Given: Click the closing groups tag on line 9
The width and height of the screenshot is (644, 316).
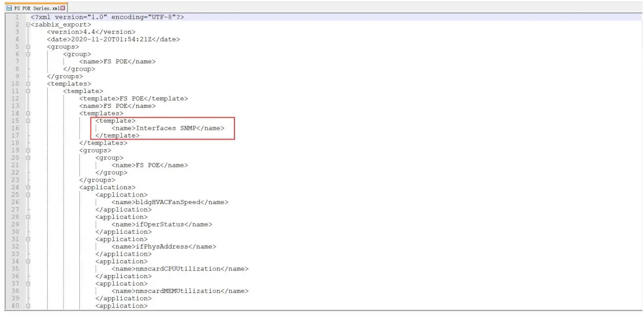Looking at the screenshot, I should (x=65, y=76).
